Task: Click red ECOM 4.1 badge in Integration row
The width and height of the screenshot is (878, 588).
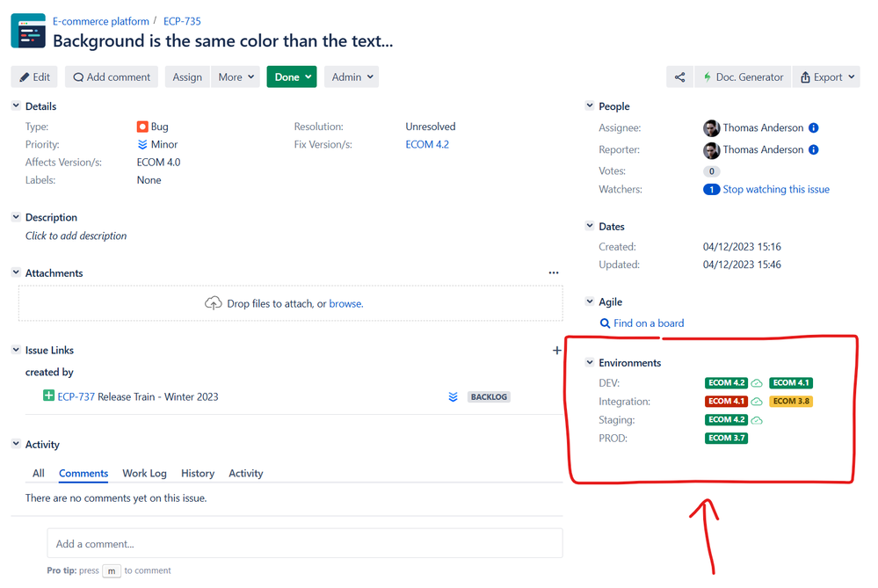Action: tap(726, 402)
